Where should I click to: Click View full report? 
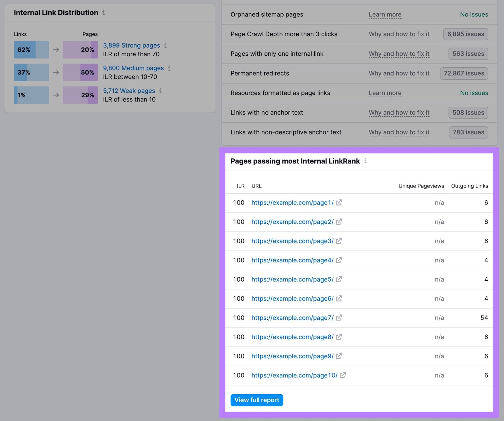pos(256,400)
